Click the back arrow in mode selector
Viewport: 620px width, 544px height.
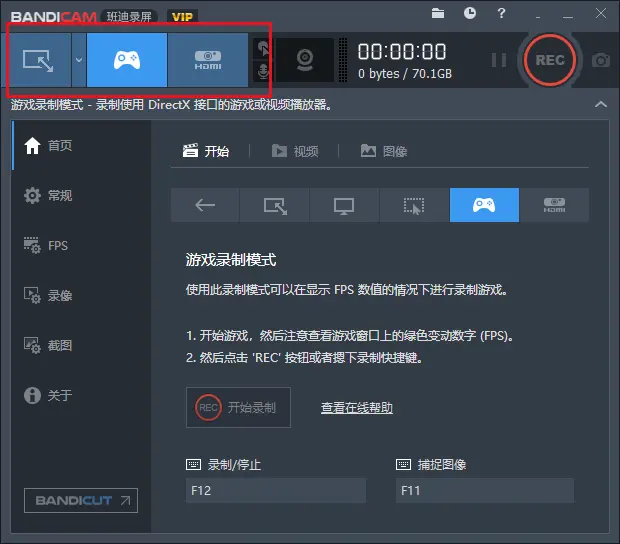(x=205, y=205)
